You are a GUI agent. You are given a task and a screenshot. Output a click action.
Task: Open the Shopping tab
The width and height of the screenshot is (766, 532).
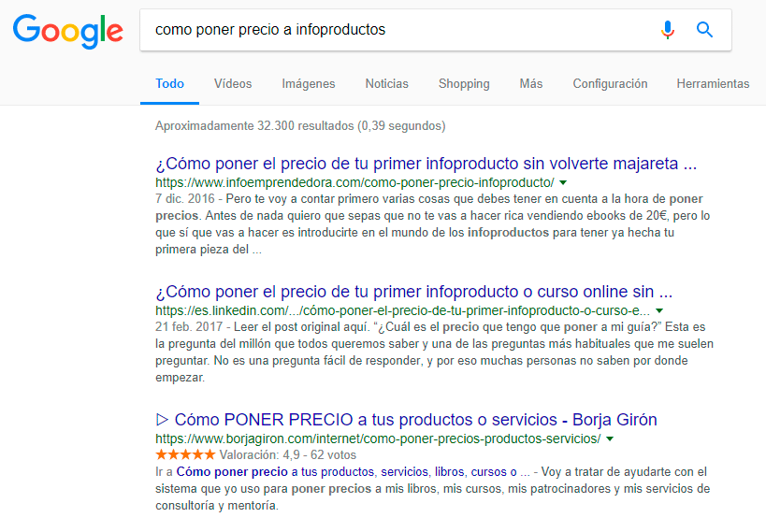point(464,84)
